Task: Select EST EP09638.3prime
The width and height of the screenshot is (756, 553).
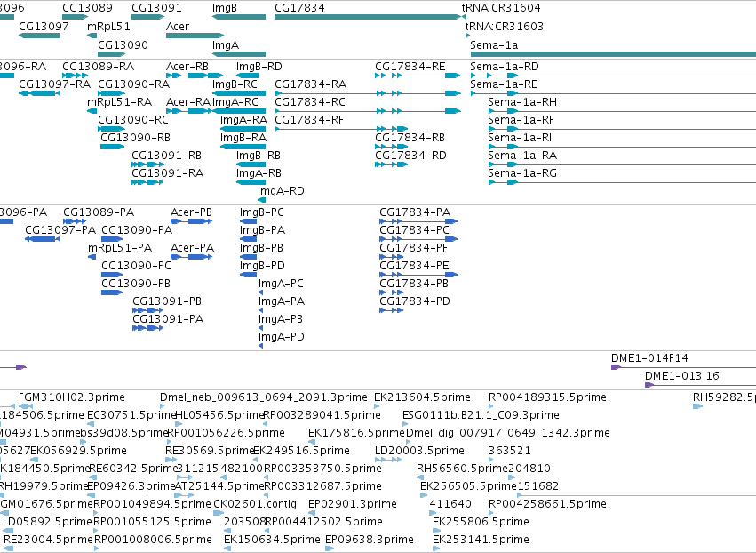Action: point(370,540)
